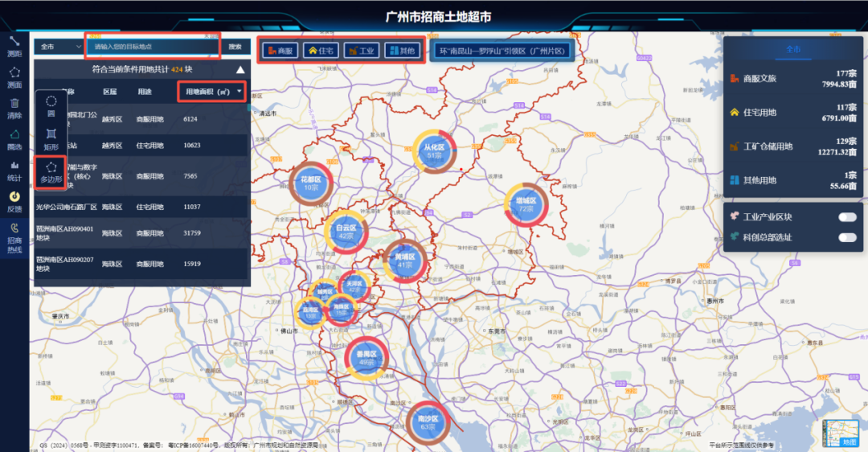Filter by 工业 land type
The width and height of the screenshot is (868, 452).
[361, 51]
